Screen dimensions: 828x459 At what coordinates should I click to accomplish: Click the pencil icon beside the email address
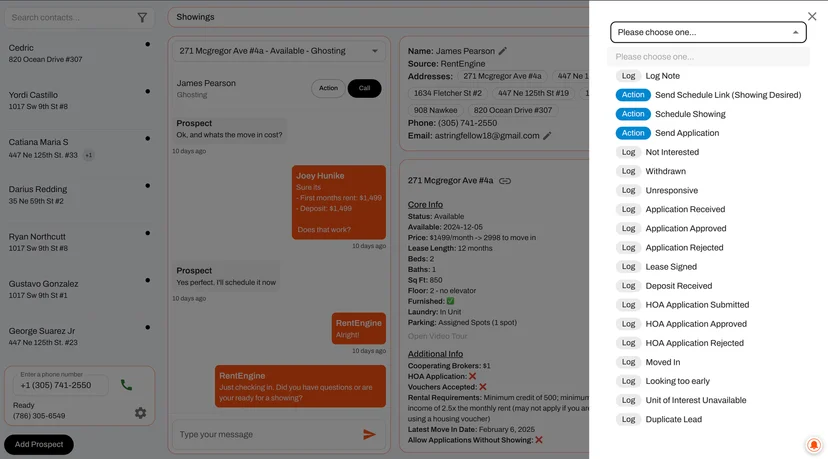tap(547, 136)
